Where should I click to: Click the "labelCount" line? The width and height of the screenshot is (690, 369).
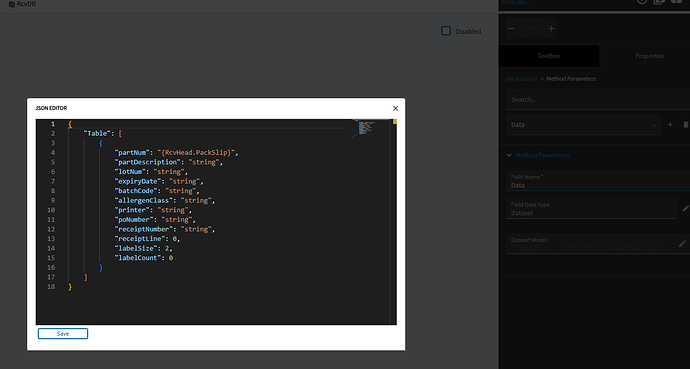144,258
